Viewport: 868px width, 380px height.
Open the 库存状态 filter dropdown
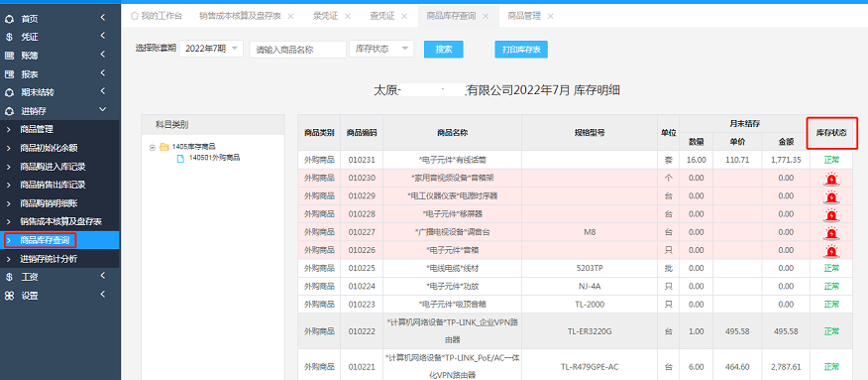[x=381, y=49]
